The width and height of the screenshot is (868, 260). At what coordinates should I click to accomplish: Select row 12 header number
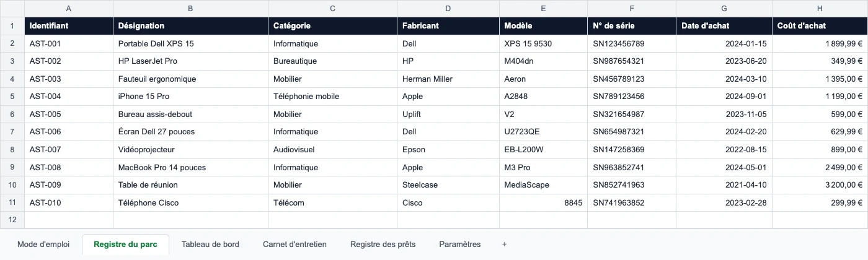coord(12,220)
